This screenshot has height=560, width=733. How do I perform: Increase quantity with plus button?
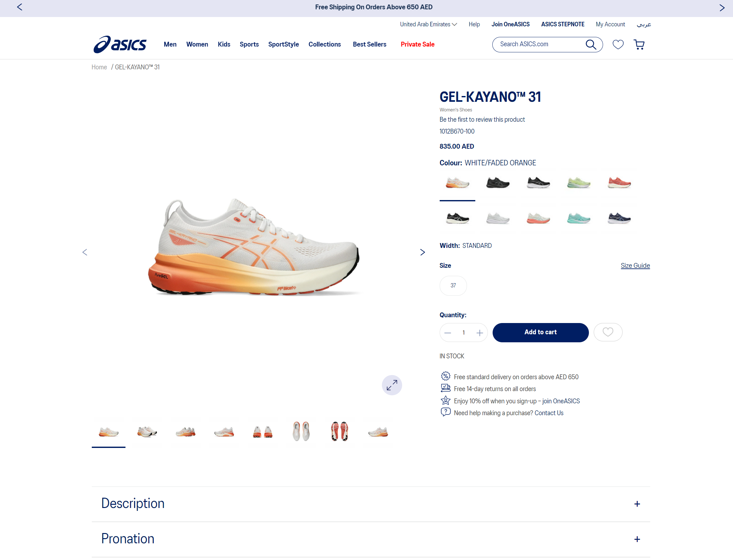pyautogui.click(x=479, y=333)
